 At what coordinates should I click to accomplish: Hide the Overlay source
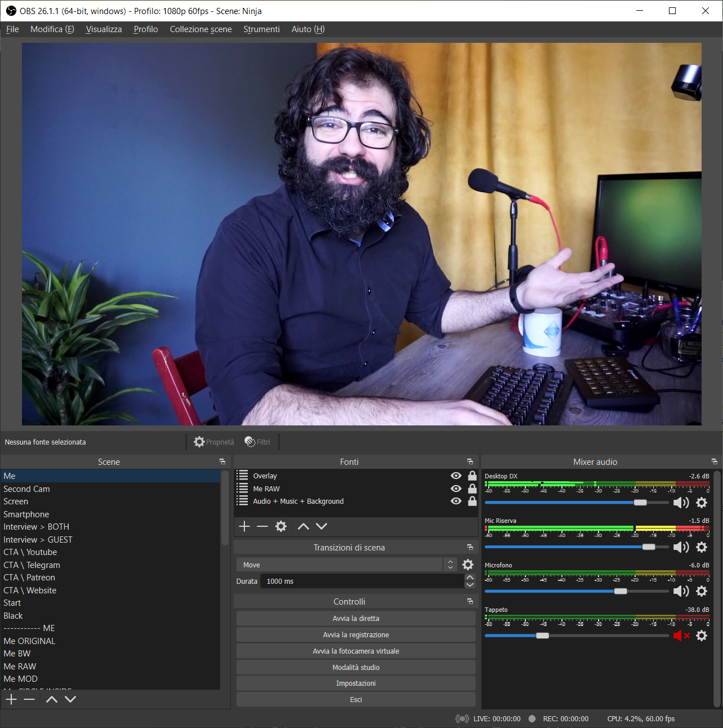tap(456, 476)
